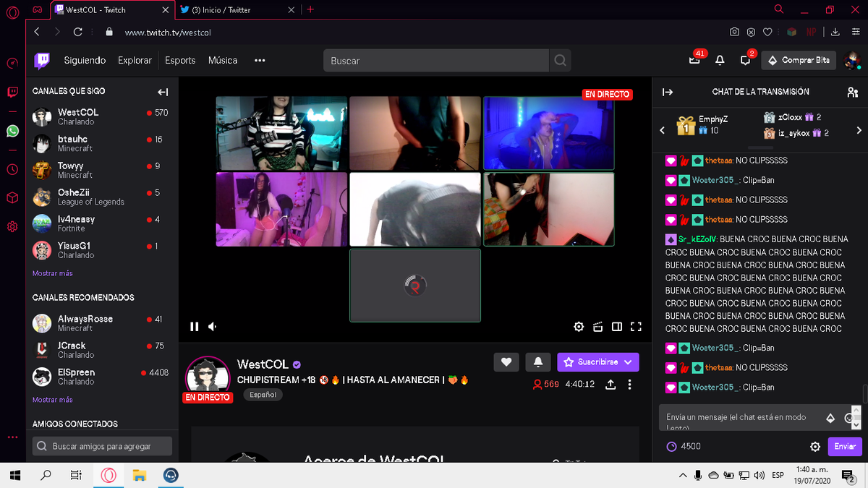
Task: Open GX Corner gamepad icon
Action: click(36, 9)
